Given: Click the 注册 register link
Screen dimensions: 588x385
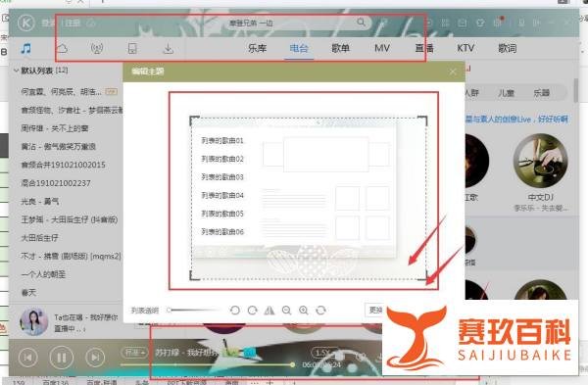Looking at the screenshot, I should 73,23.
